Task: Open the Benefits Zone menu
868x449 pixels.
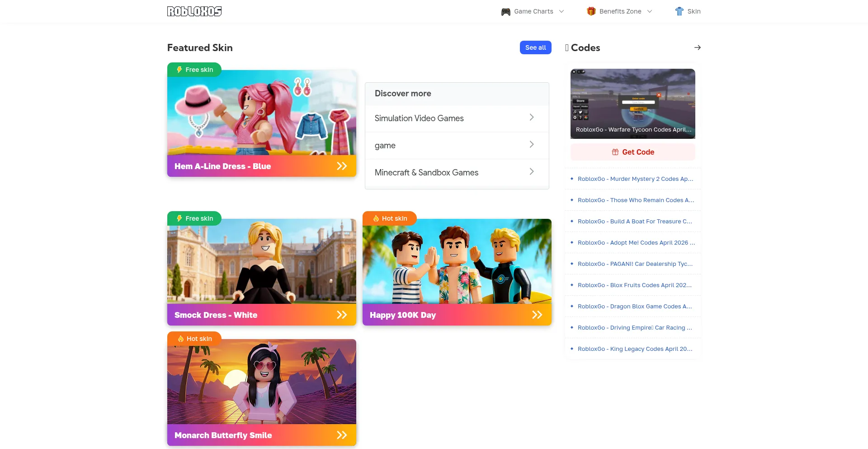Action: pos(620,11)
